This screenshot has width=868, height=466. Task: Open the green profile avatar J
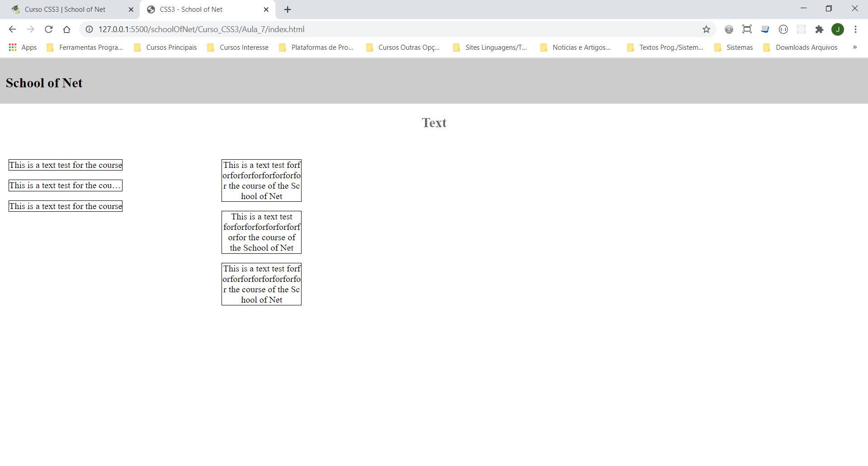coord(838,29)
